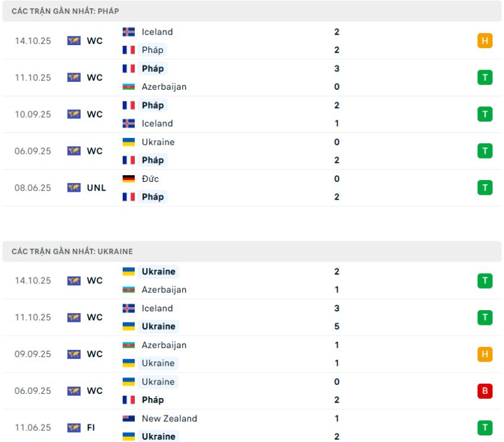The image size is (504, 442).
Task: Click the Đức flag icon
Action: click(x=129, y=179)
